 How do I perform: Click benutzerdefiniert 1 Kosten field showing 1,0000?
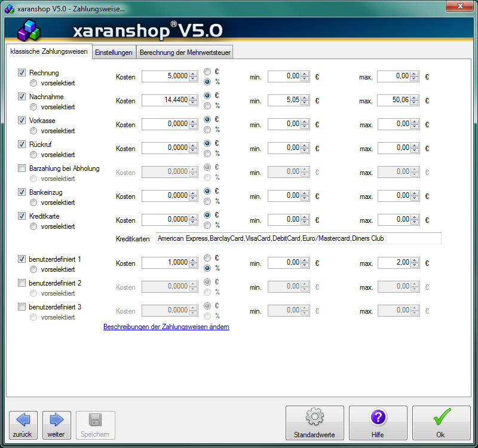(166, 263)
